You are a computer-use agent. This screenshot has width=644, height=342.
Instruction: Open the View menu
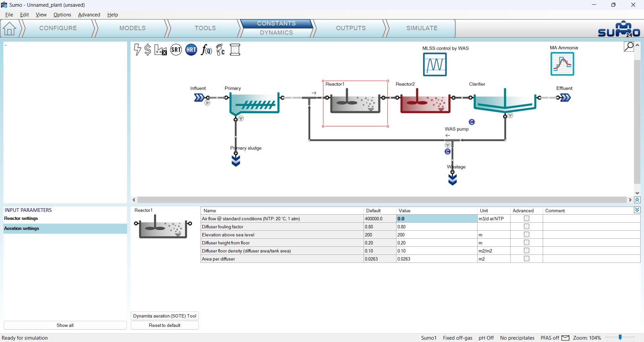pyautogui.click(x=41, y=15)
